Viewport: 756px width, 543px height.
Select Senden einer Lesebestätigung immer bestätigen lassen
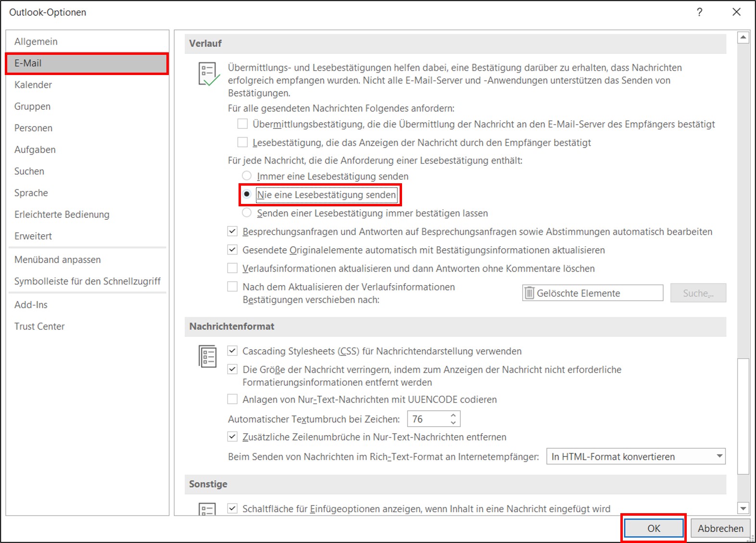(x=247, y=213)
